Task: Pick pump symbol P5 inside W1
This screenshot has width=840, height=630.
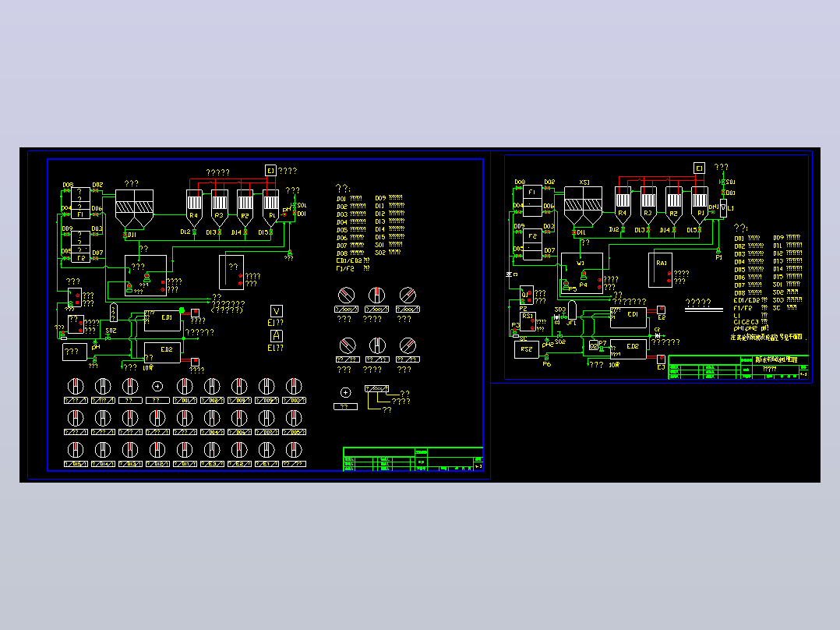Action: point(566,285)
